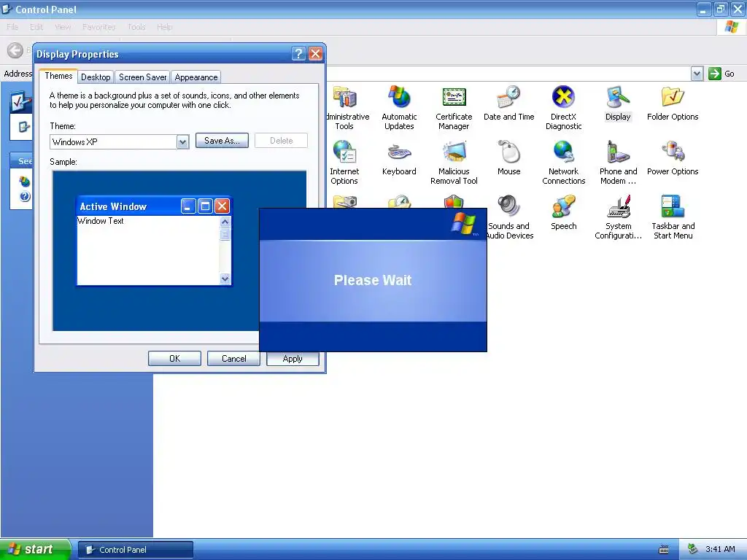This screenshot has height=560, width=747.
Task: Open the Tools menu
Action: coord(136,27)
